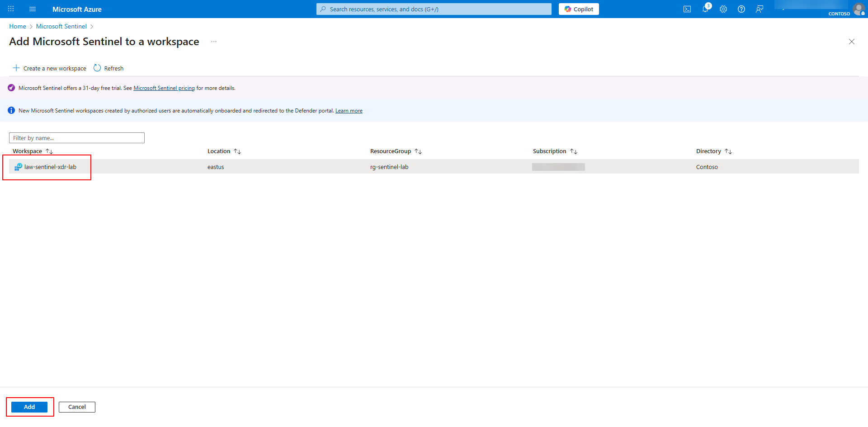Click the blue info icon in the banner
This screenshot has width=868, height=427.
(x=11, y=110)
